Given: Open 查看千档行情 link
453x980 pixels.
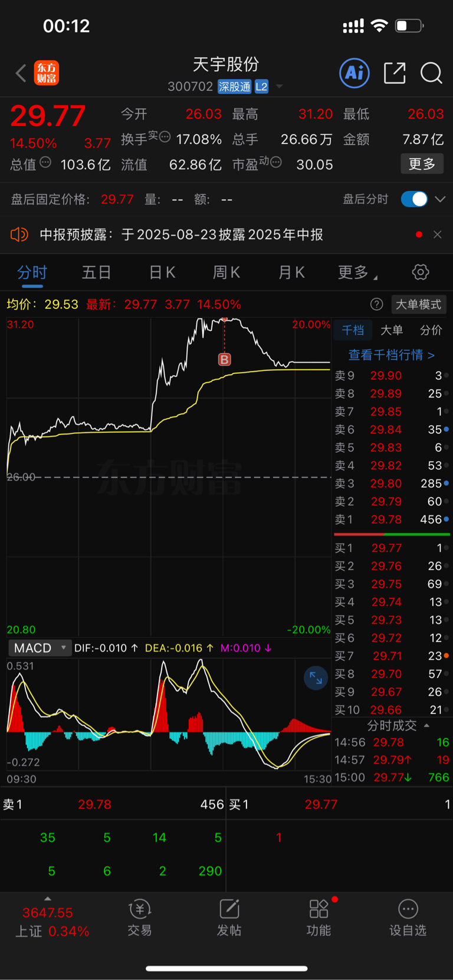Looking at the screenshot, I should pyautogui.click(x=392, y=355).
